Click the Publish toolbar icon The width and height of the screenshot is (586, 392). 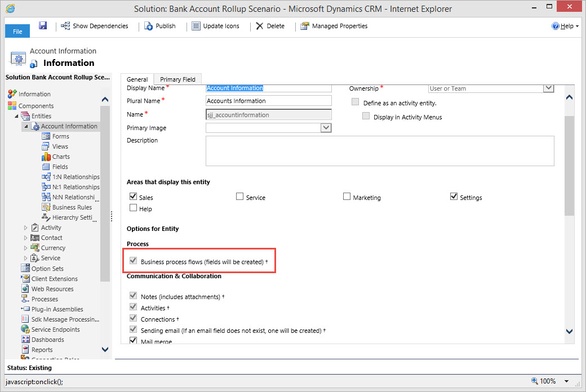[149, 26]
